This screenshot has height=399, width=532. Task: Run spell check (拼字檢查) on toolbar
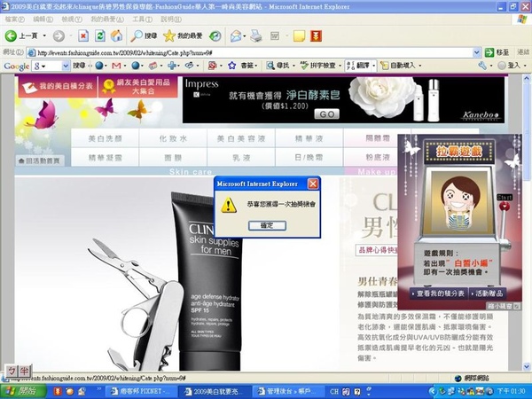[x=318, y=66]
